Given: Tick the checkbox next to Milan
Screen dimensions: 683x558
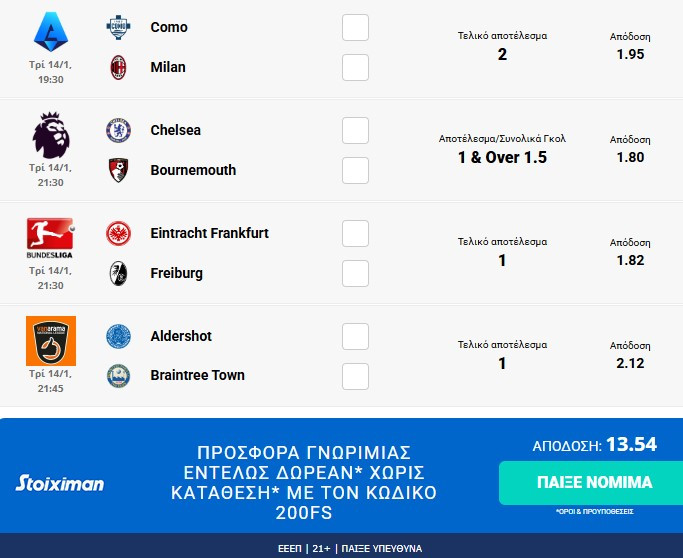Looking at the screenshot, I should coord(355,67).
